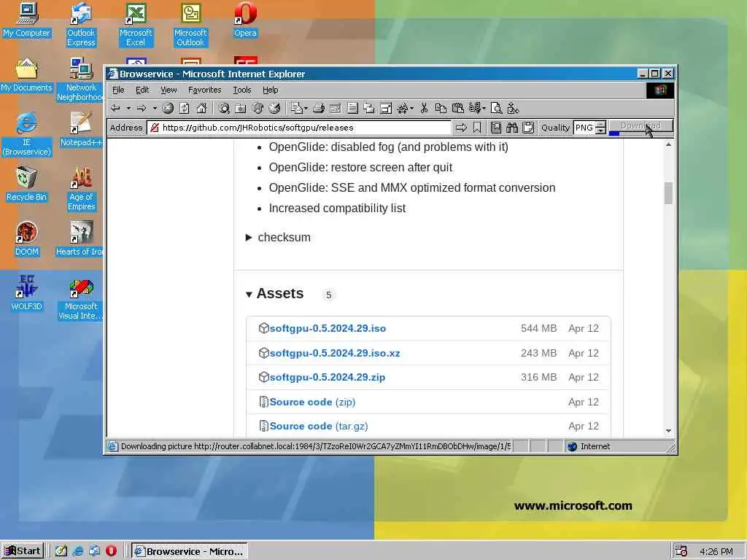Click the bookmark icon beside the Go arrow
The image size is (747, 560).
(477, 128)
